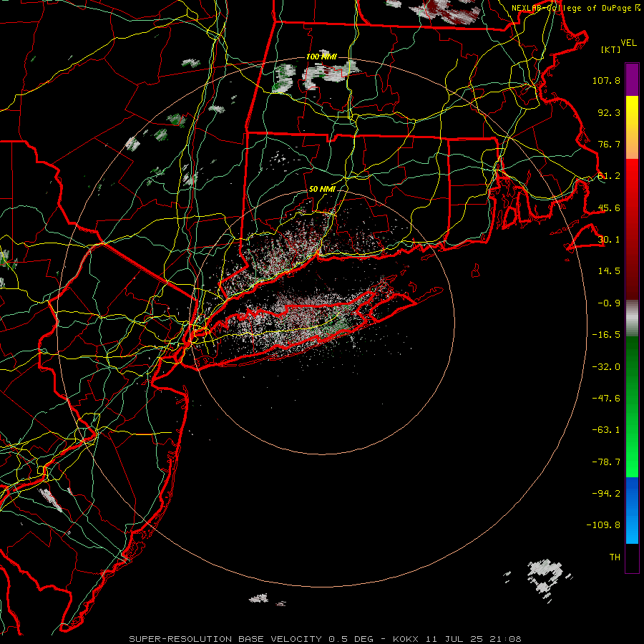Select the 30.1 scale value
Screen dimensions: 644x644
609,240
